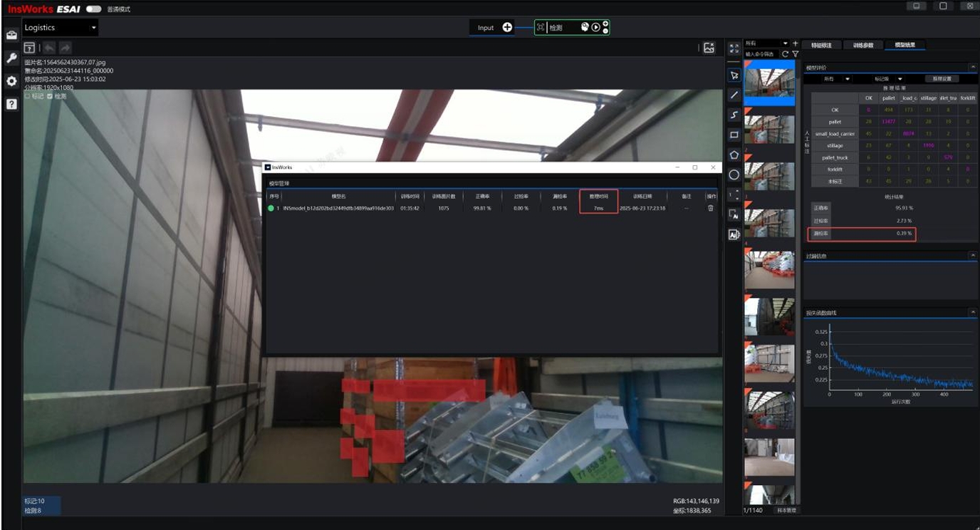The height and width of the screenshot is (530, 980).
Task: Toggle the mode switch next to ESAI
Action: (93, 9)
